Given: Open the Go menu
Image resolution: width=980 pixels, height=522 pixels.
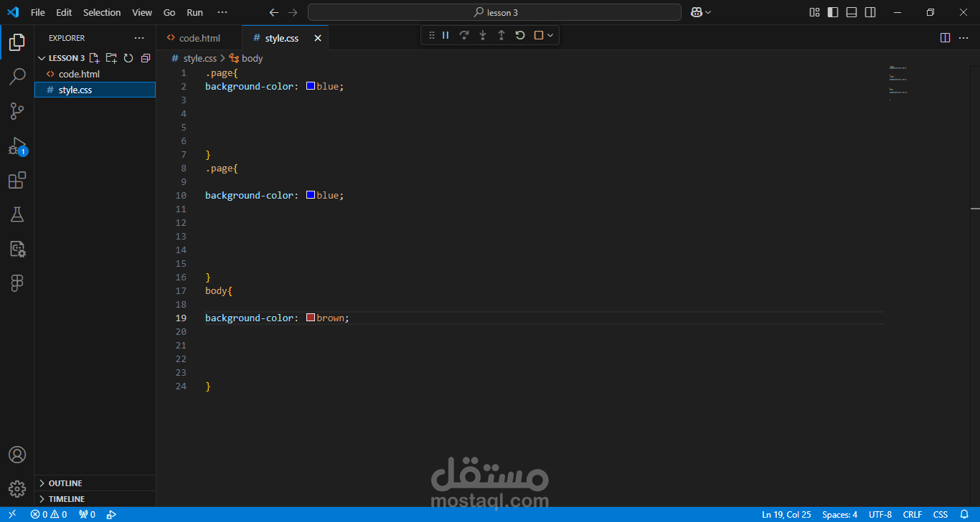Looking at the screenshot, I should [169, 12].
